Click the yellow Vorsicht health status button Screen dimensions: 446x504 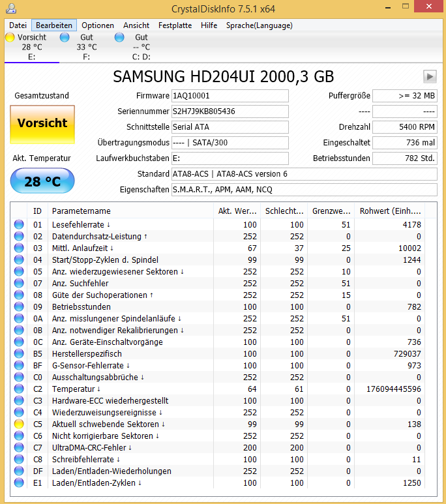tap(42, 125)
